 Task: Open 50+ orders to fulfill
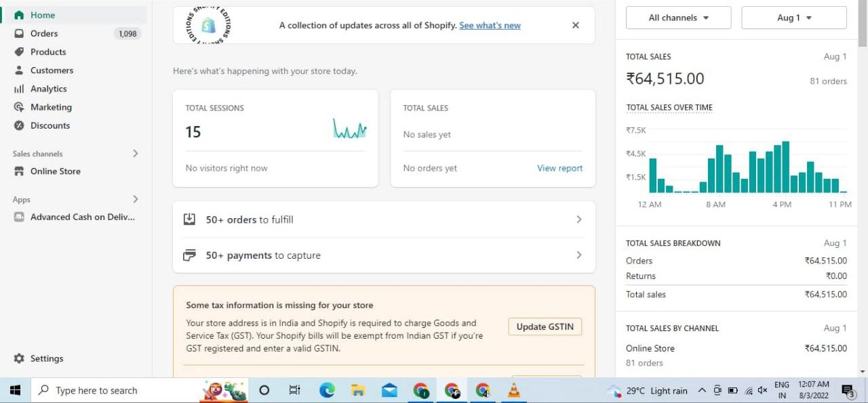click(384, 219)
